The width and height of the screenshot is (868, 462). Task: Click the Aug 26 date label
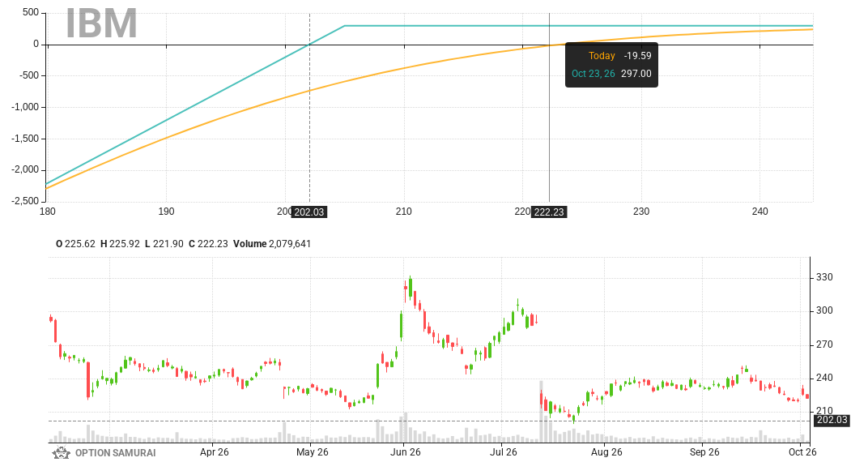click(606, 452)
